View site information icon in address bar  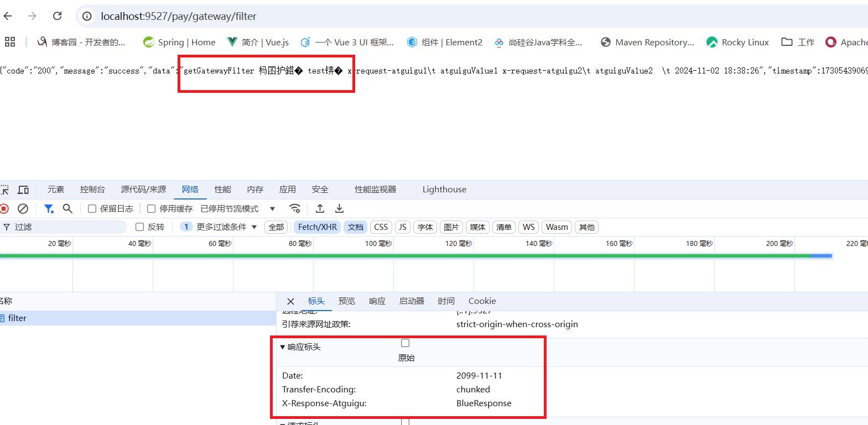point(87,17)
